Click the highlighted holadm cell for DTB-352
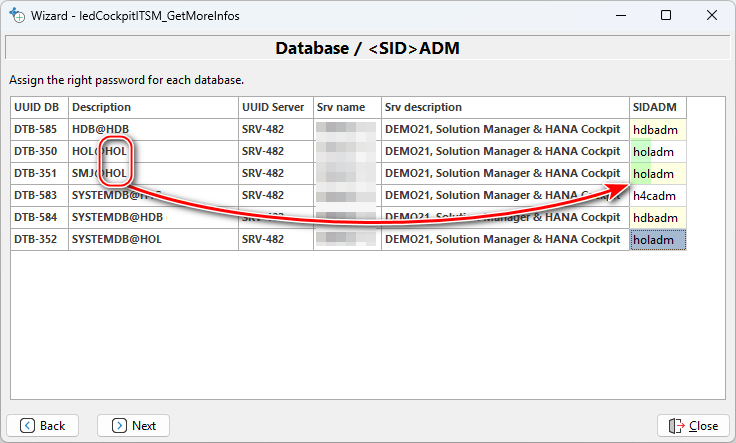This screenshot has width=736, height=443. pos(657,239)
